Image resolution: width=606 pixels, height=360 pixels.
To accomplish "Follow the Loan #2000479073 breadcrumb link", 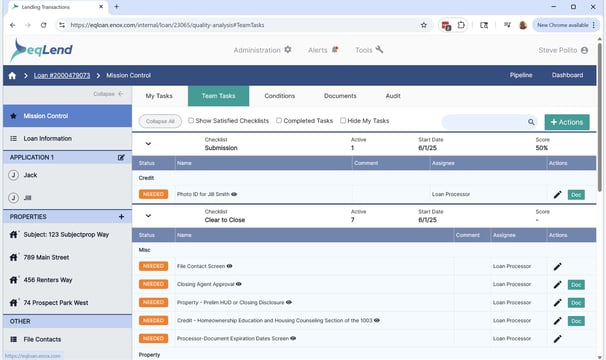I will [x=62, y=75].
